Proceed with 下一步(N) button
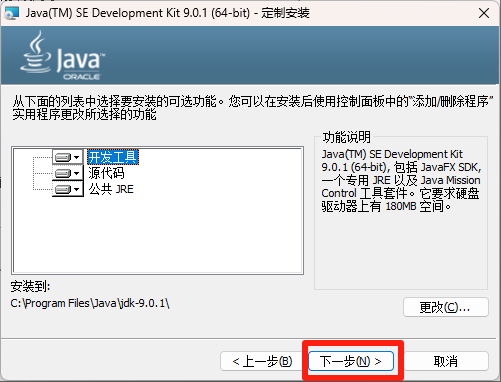The width and height of the screenshot is (501, 382). (351, 361)
